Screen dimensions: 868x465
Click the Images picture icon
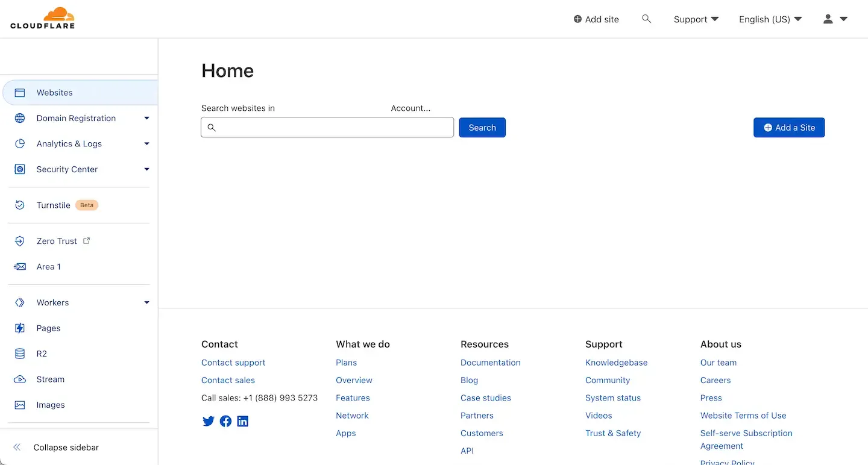[x=20, y=405]
